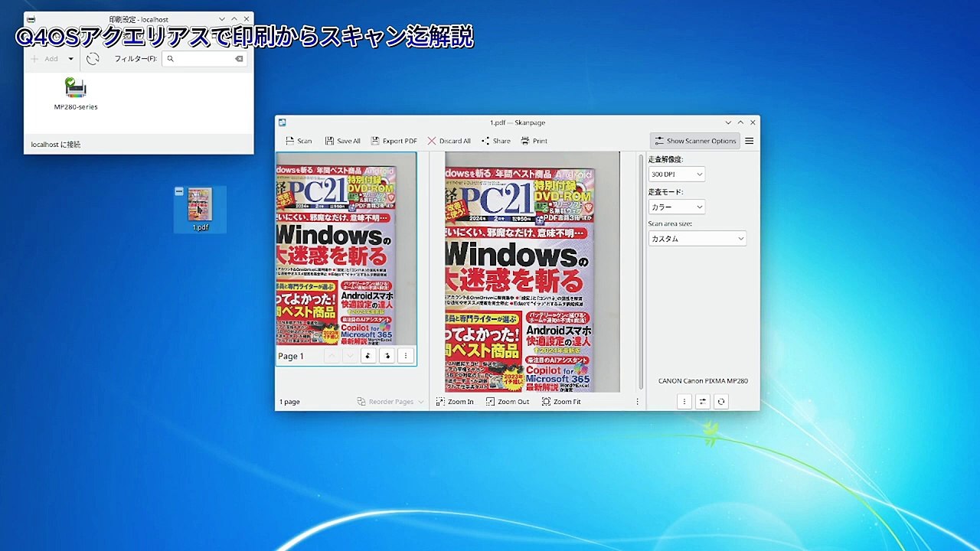Print the scanned document

pos(534,141)
